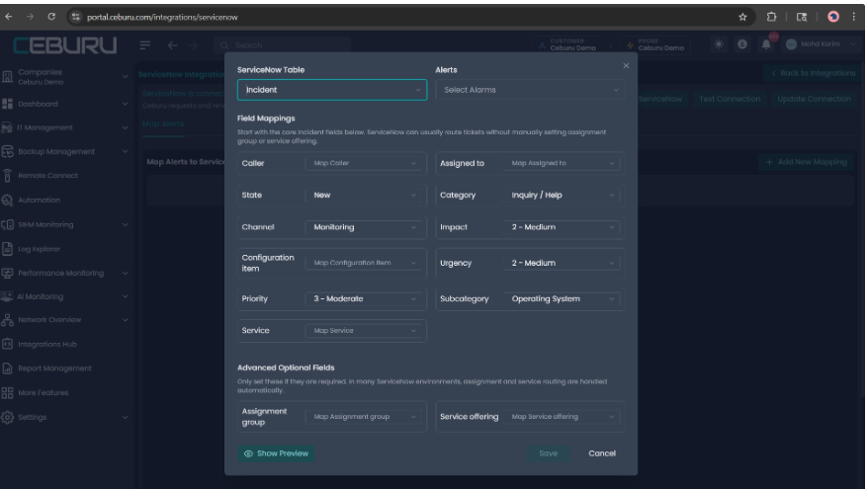868x489 pixels.
Task: Click the portal Search field
Action: (x=283, y=45)
